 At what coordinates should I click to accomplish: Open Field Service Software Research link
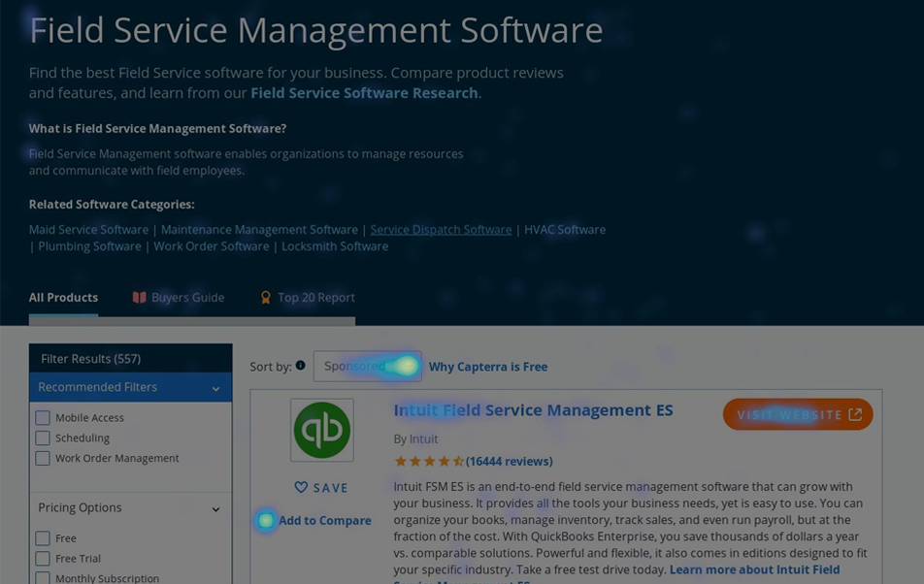[364, 93]
